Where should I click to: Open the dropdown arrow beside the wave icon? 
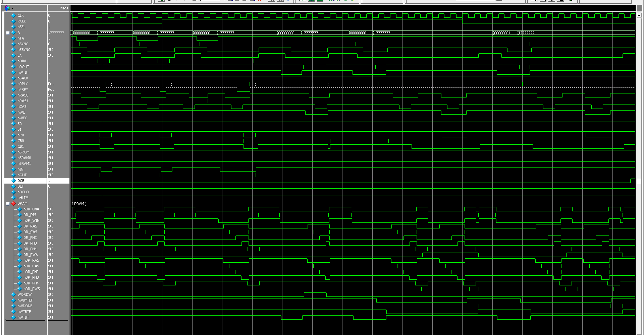point(12,8)
